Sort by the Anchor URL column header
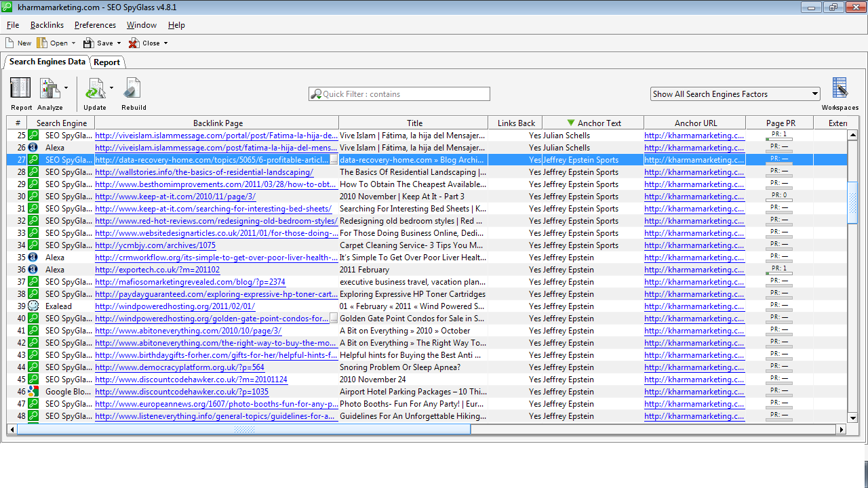This screenshot has height=488, width=868. tap(695, 123)
